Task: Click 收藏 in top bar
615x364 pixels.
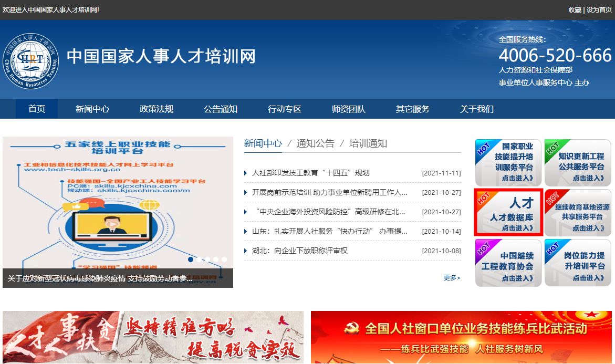Action: click(575, 10)
